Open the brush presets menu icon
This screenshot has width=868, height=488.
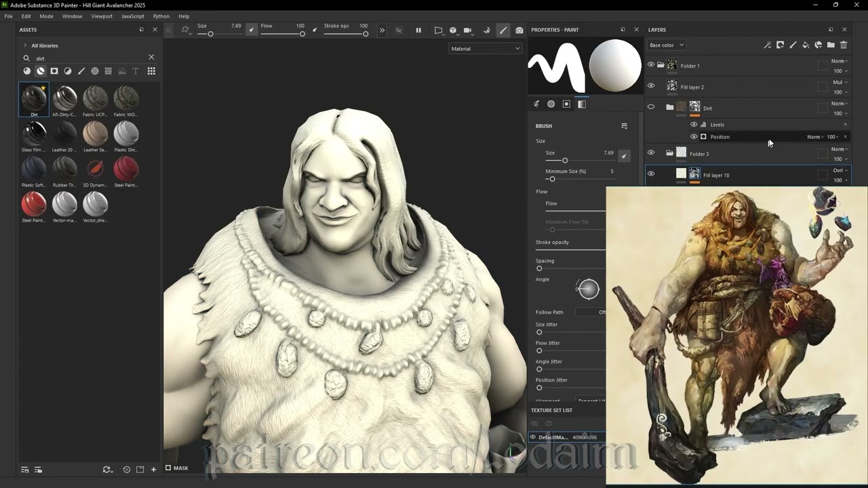pos(625,126)
